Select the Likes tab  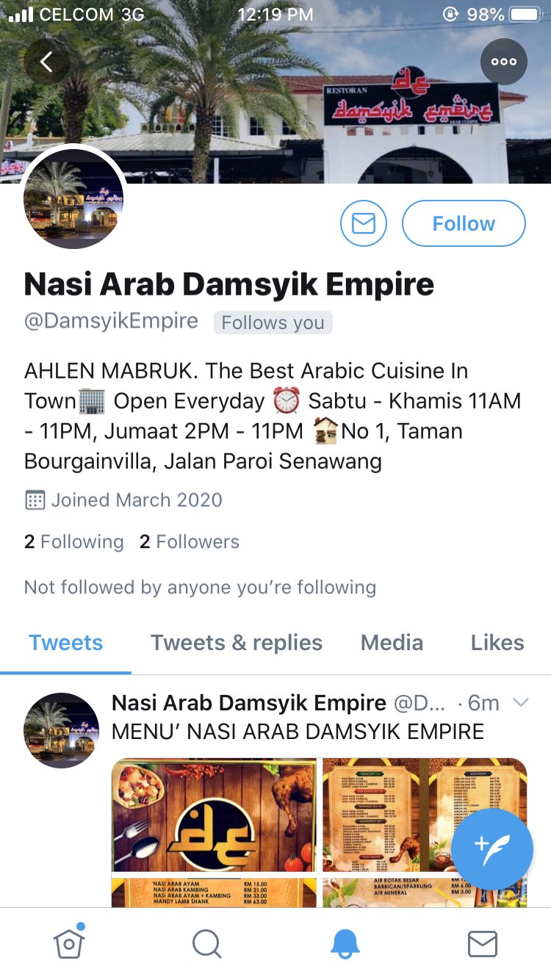(x=497, y=643)
